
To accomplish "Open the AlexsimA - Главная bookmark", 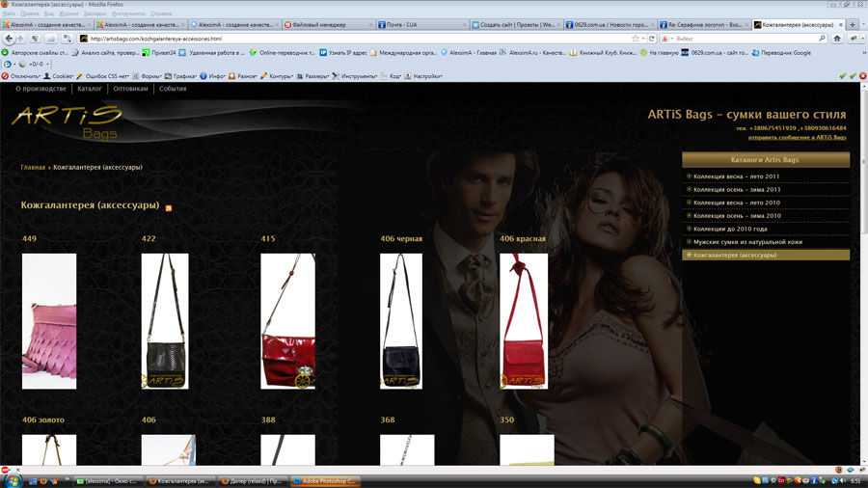I will (x=469, y=53).
